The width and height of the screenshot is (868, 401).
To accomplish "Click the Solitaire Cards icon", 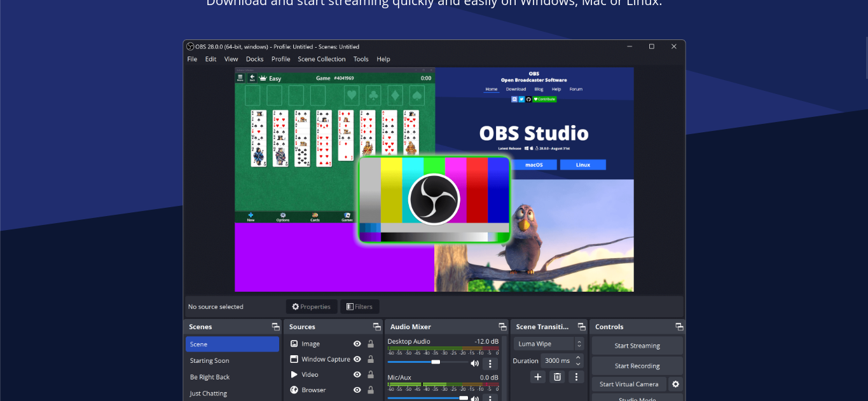I will [x=315, y=217].
